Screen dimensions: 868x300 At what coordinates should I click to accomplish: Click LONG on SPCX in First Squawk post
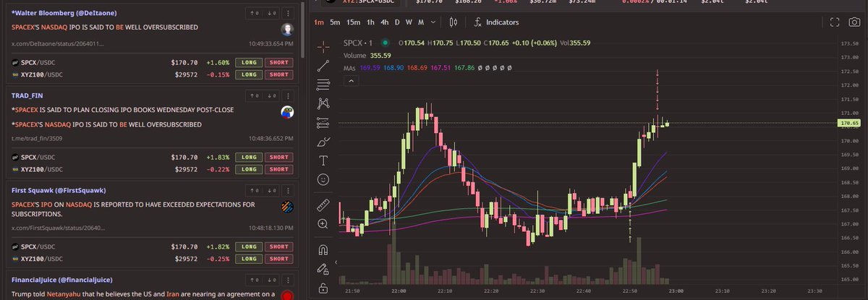[x=249, y=247]
